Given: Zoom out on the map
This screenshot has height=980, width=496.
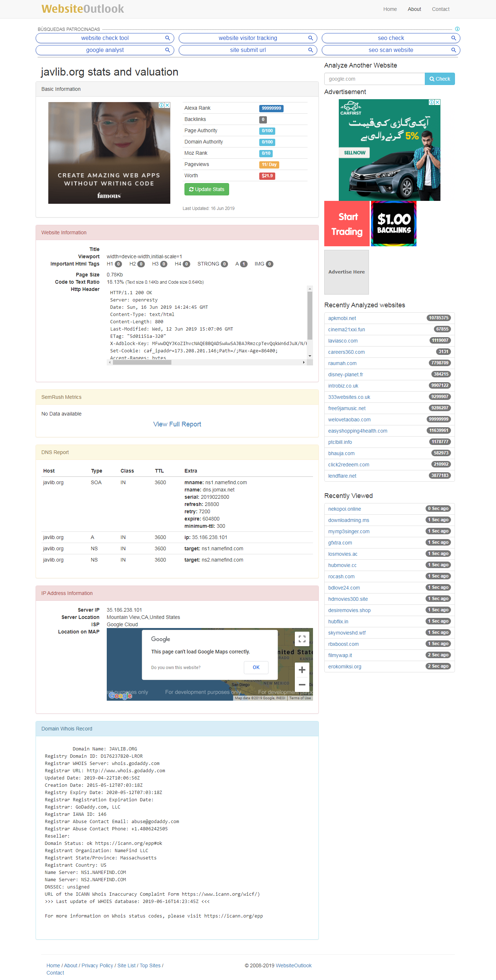Looking at the screenshot, I should click(302, 684).
